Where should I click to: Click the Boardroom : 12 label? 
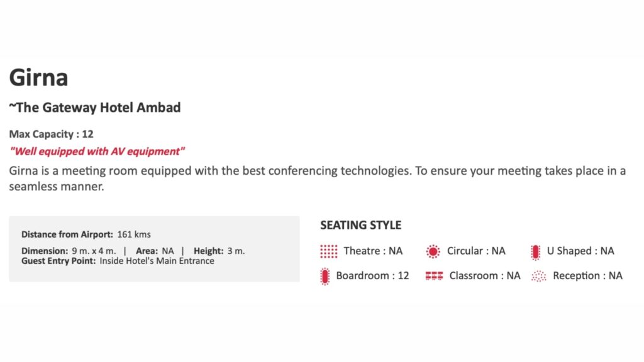pyautogui.click(x=372, y=276)
